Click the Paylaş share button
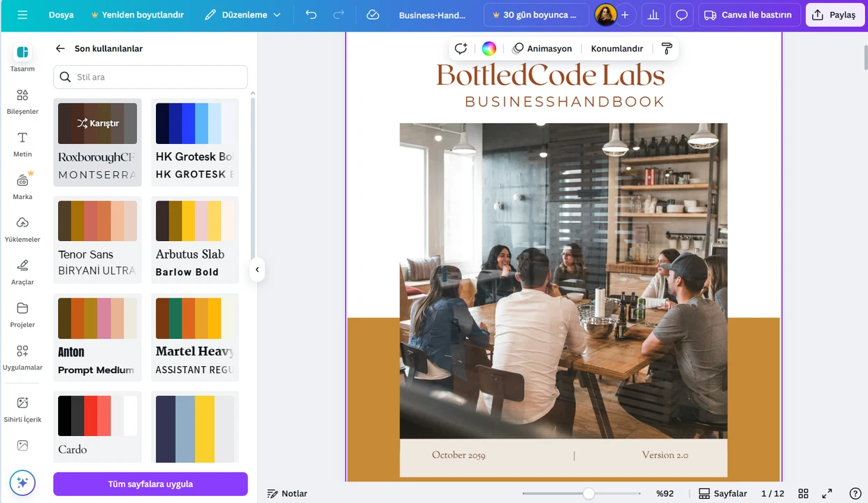The height and width of the screenshot is (503, 868). 834,15
